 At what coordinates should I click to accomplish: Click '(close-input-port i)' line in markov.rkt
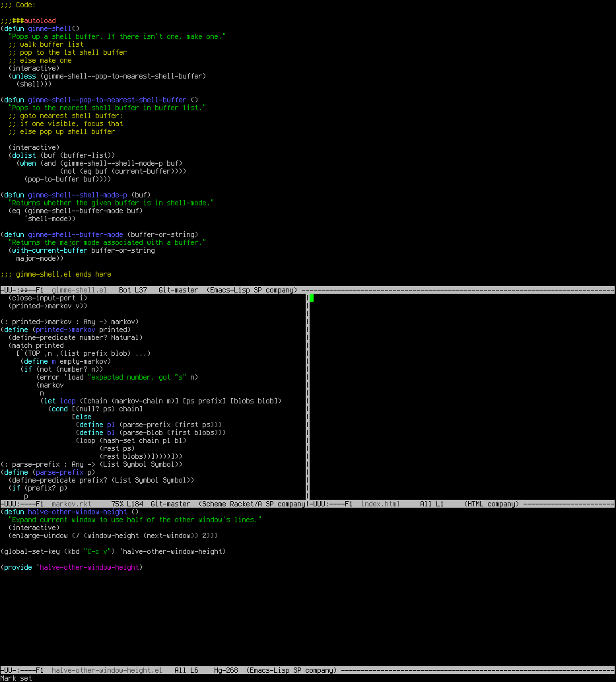[x=48, y=298]
